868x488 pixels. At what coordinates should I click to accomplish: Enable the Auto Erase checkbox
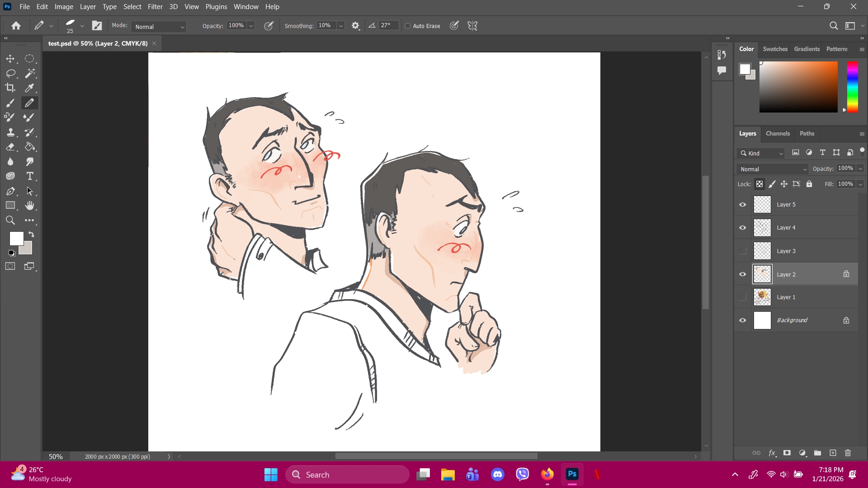[408, 26]
